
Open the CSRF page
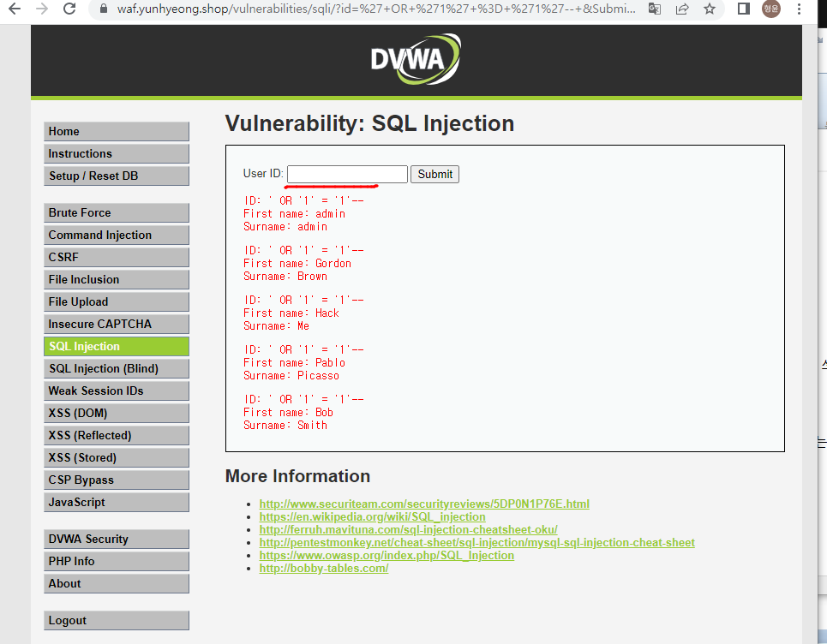(x=117, y=257)
